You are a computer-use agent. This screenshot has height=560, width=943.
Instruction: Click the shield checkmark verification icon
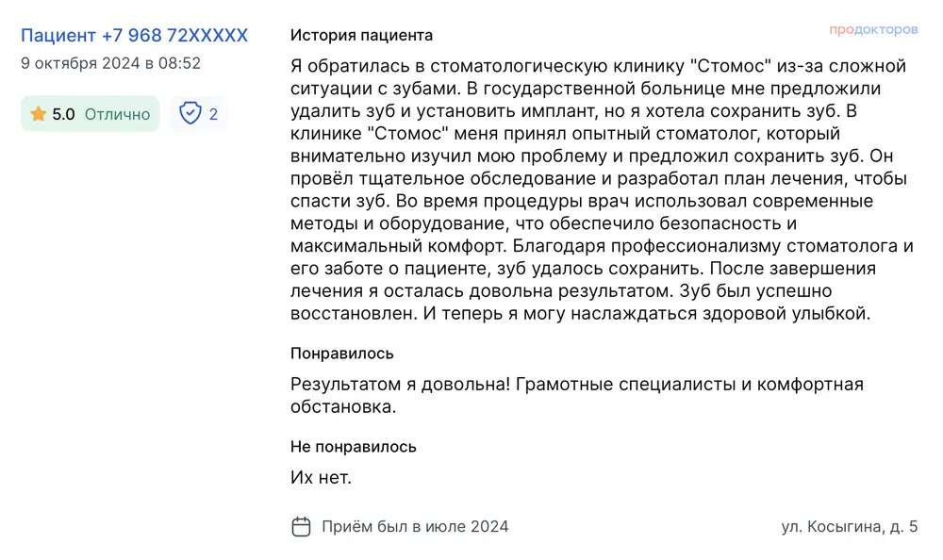point(190,114)
